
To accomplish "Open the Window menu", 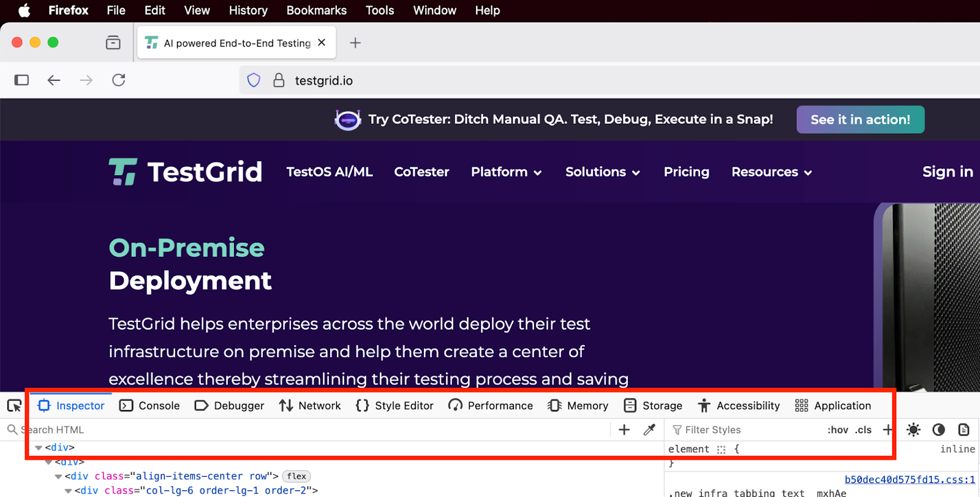I will 435,10.
